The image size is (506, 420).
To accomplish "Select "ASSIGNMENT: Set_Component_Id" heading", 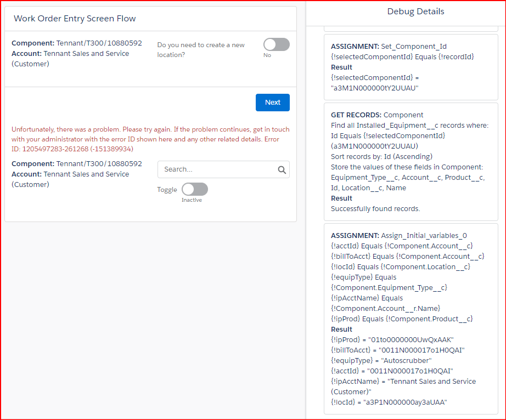I will pyautogui.click(x=389, y=47).
